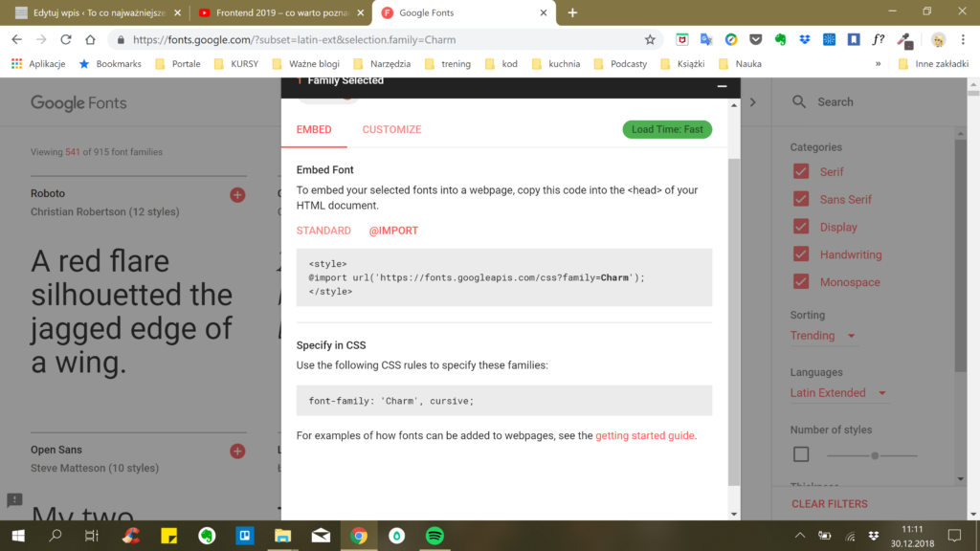
Task: Uncheck the Serif category checkbox
Action: click(x=801, y=172)
